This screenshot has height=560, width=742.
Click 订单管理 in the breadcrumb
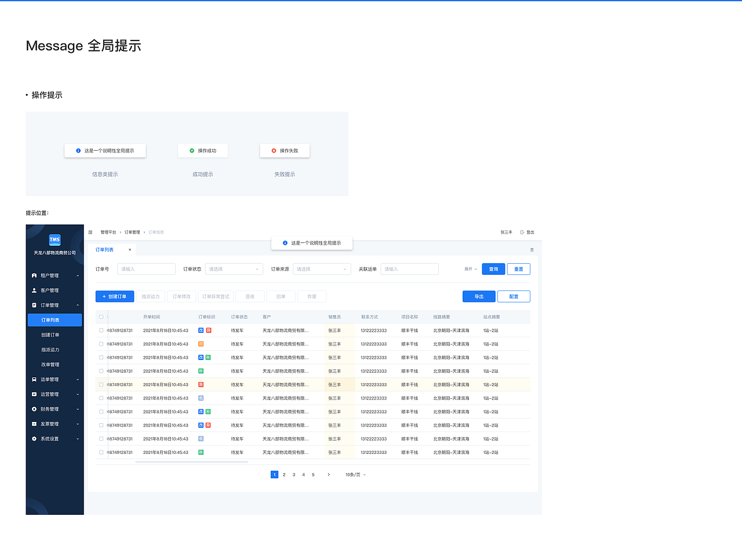[133, 231]
